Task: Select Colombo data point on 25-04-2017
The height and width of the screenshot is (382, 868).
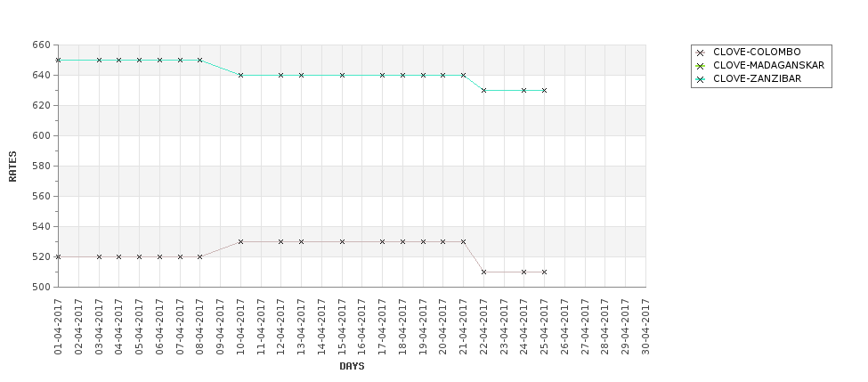Action: (x=544, y=272)
